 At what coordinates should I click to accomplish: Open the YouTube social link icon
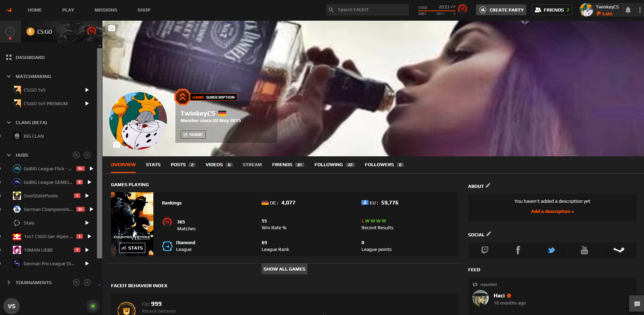(x=584, y=250)
